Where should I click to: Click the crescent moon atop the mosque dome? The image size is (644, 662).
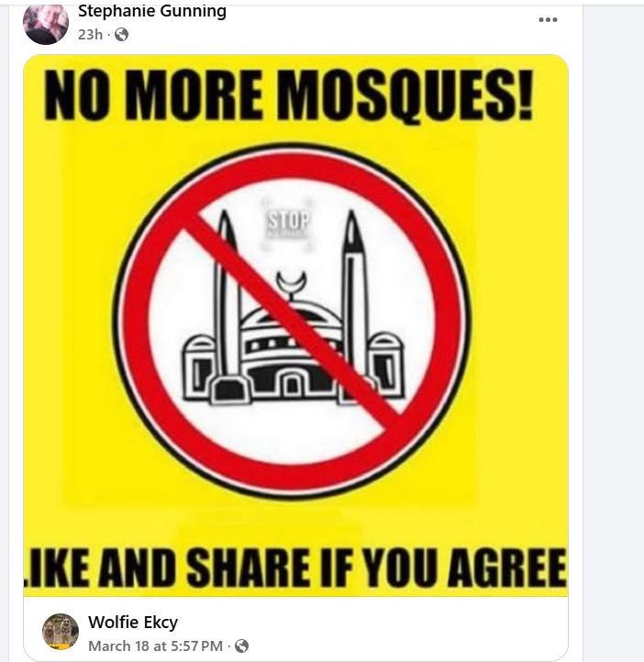(292, 282)
